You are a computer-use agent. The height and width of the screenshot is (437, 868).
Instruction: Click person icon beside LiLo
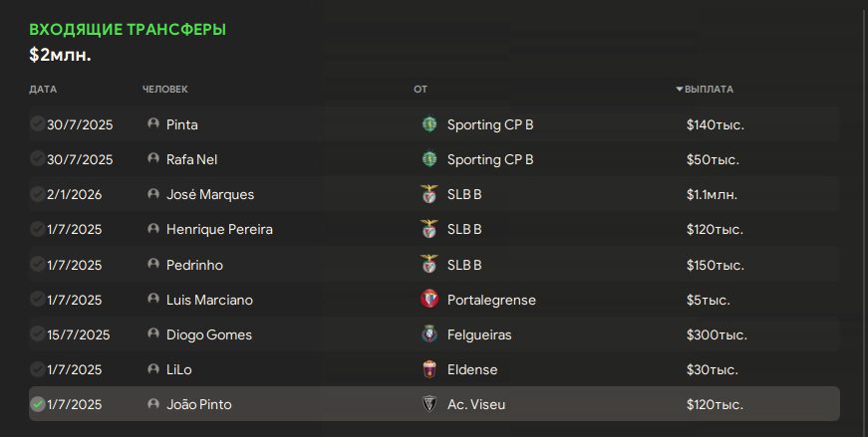pos(153,369)
